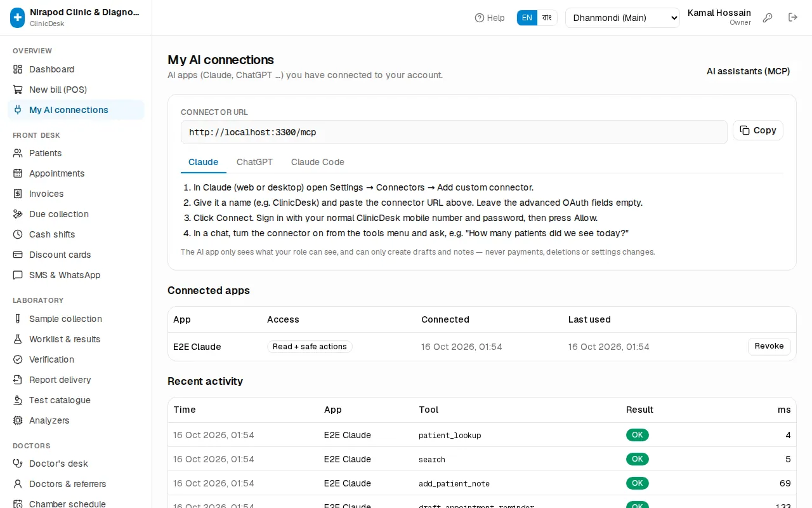Open Cash shifts via its clock icon
Viewport: 812px width, 508px height.
click(18, 234)
